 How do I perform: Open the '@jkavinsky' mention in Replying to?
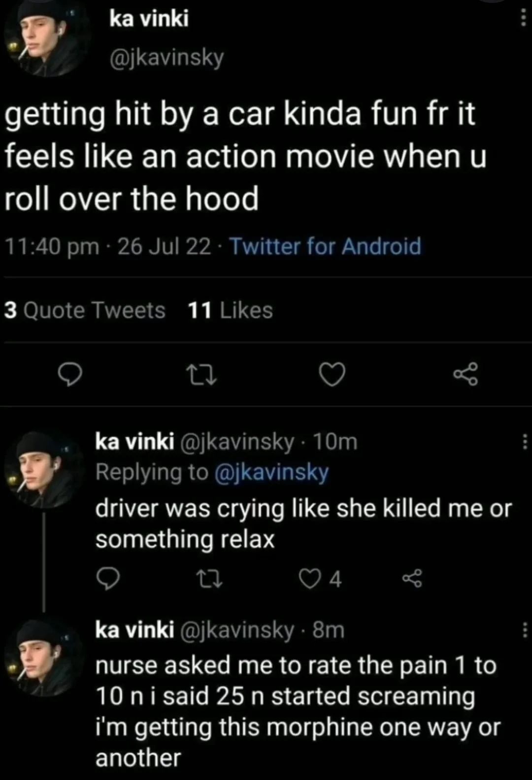click(x=271, y=472)
